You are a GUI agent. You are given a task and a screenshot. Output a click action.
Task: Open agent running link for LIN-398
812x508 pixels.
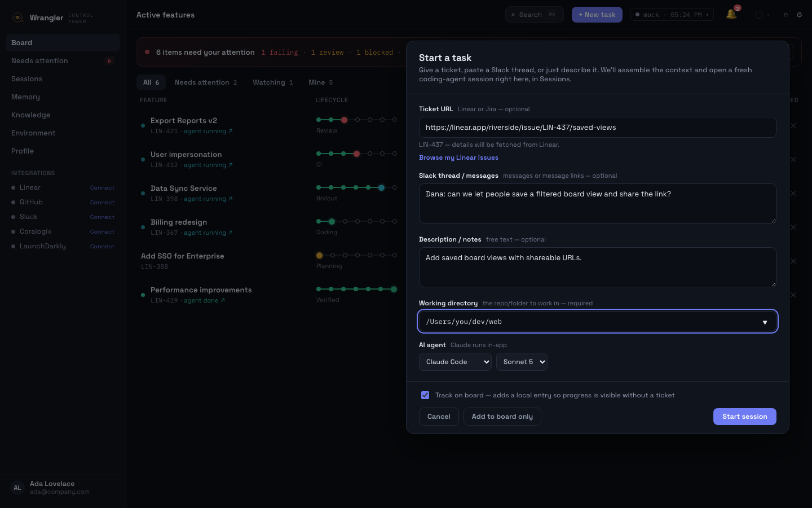pyautogui.click(x=208, y=199)
